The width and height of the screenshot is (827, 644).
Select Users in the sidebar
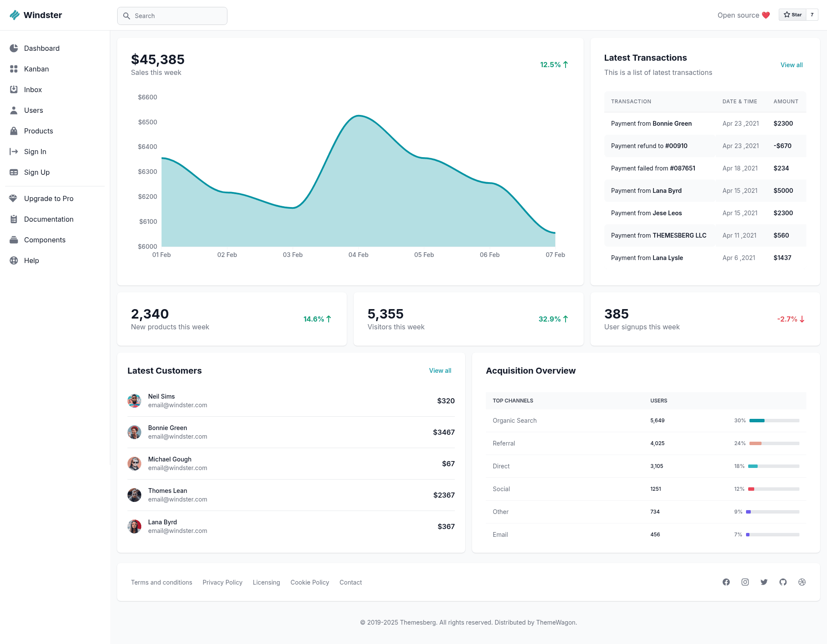click(55, 110)
